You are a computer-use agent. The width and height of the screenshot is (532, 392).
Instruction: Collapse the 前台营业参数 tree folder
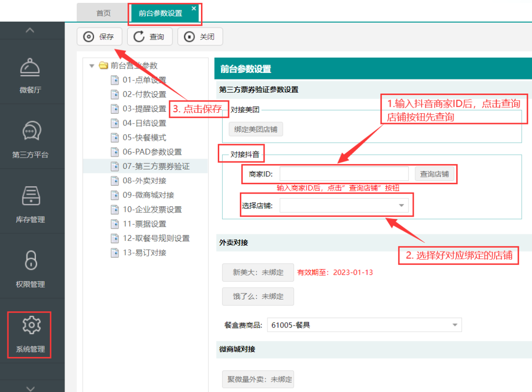coord(92,66)
